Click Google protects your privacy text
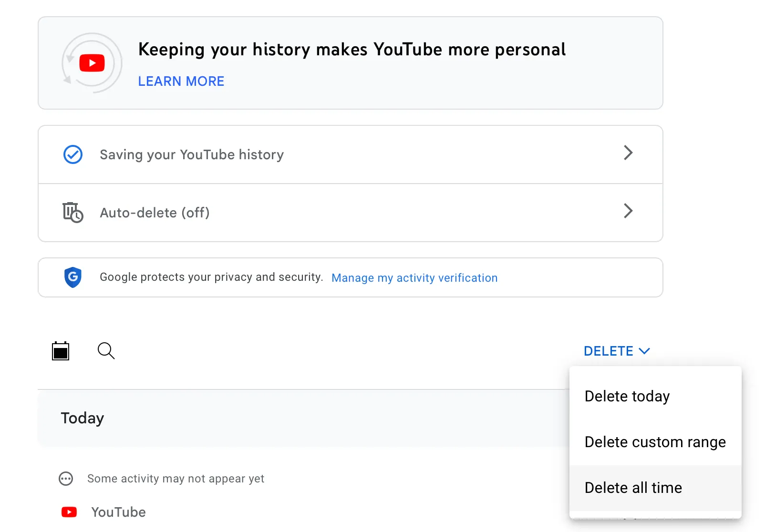Screen dimensions: 765x532 [x=211, y=277]
